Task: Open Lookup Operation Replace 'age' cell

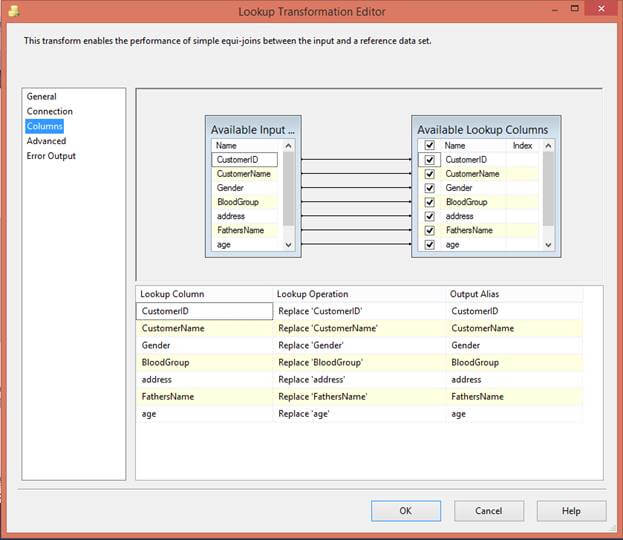Action: (x=360, y=414)
